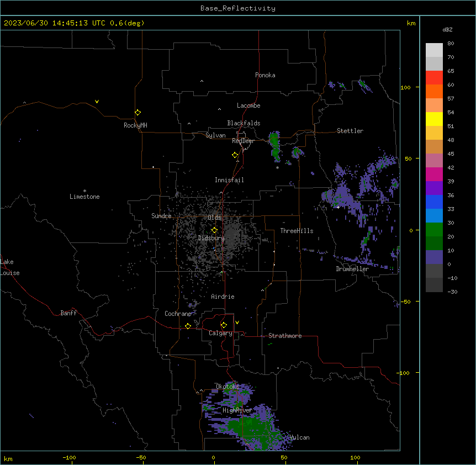Click the km label at bottom left
Screen dimensions: 476x465
point(8,459)
